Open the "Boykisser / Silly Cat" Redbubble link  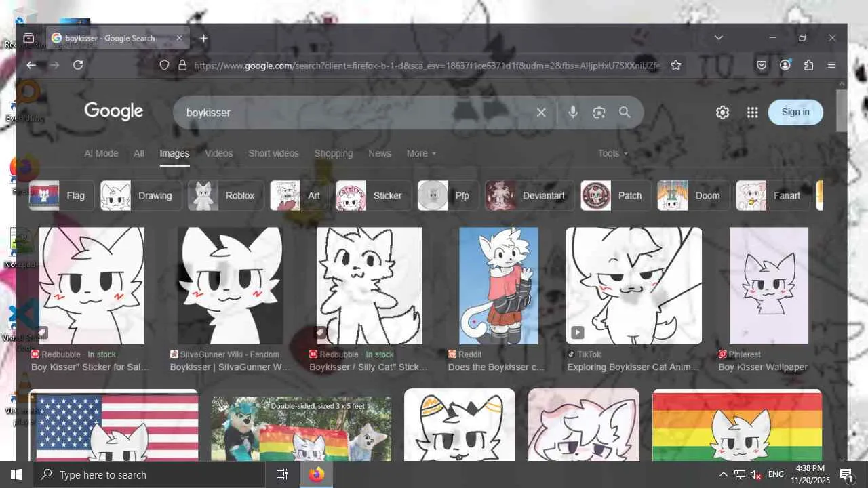coord(368,367)
